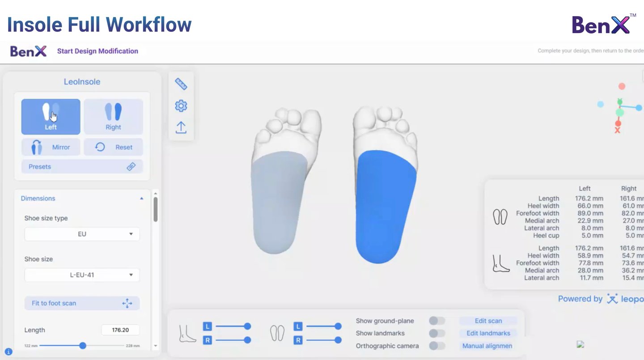This screenshot has width=644, height=360.
Task: Click the foot scan L label badge
Action: pos(207,326)
